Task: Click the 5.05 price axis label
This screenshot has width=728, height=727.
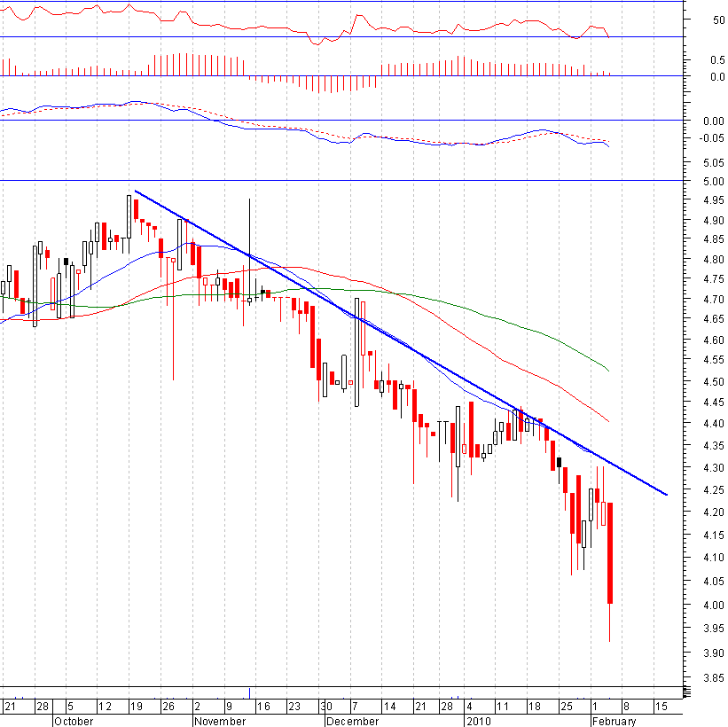Action: pos(714,162)
